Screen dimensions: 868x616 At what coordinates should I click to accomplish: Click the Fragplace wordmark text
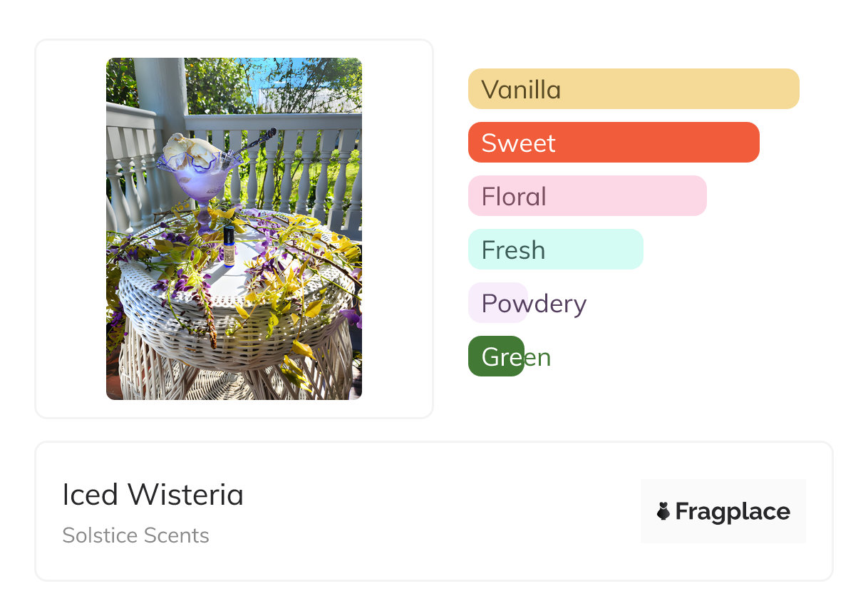733,511
